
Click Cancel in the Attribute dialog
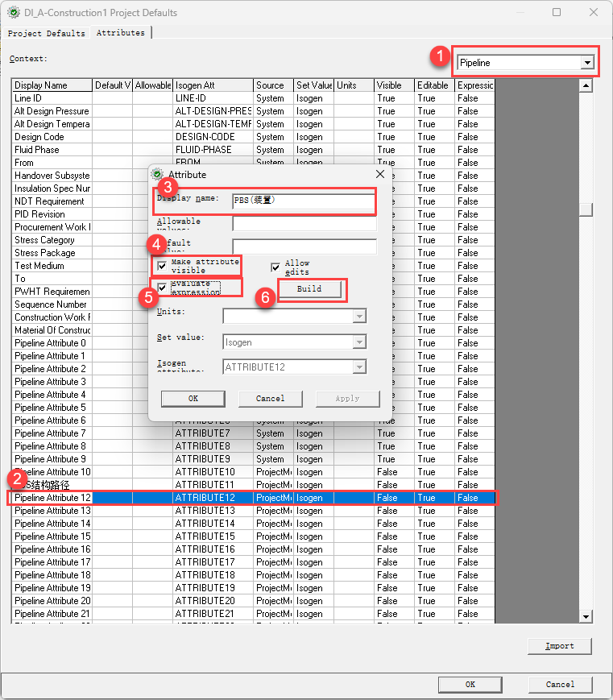coord(270,398)
